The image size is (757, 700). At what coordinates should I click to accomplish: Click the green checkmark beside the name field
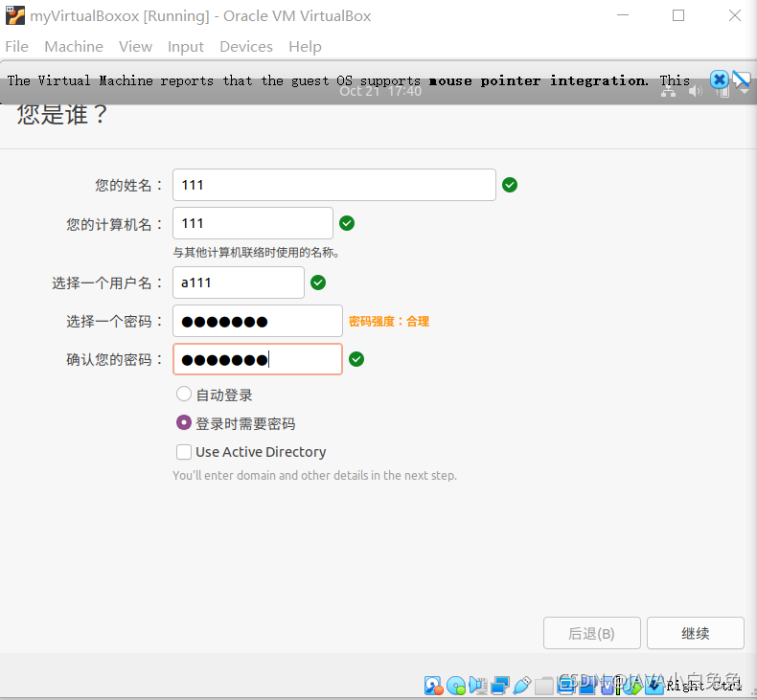(510, 185)
